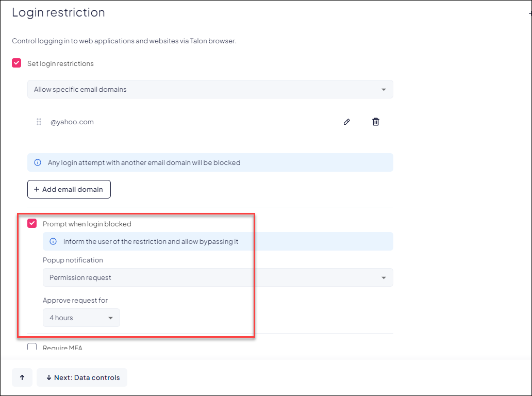Click info icon next to bypass restriction message
532x396 pixels.
click(x=53, y=241)
